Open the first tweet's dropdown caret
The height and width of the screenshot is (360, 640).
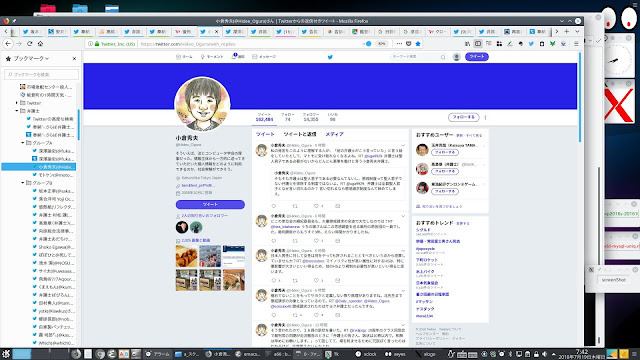pyautogui.click(x=403, y=145)
